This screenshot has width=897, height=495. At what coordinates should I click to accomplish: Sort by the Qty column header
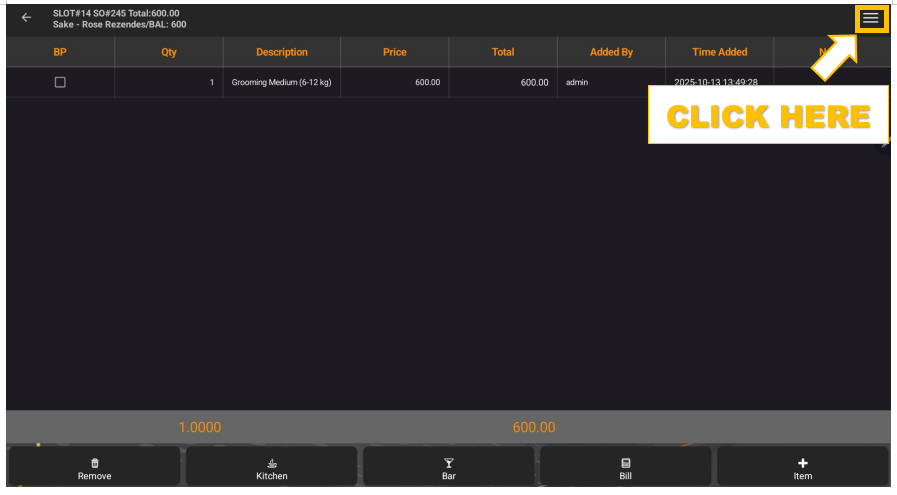169,52
